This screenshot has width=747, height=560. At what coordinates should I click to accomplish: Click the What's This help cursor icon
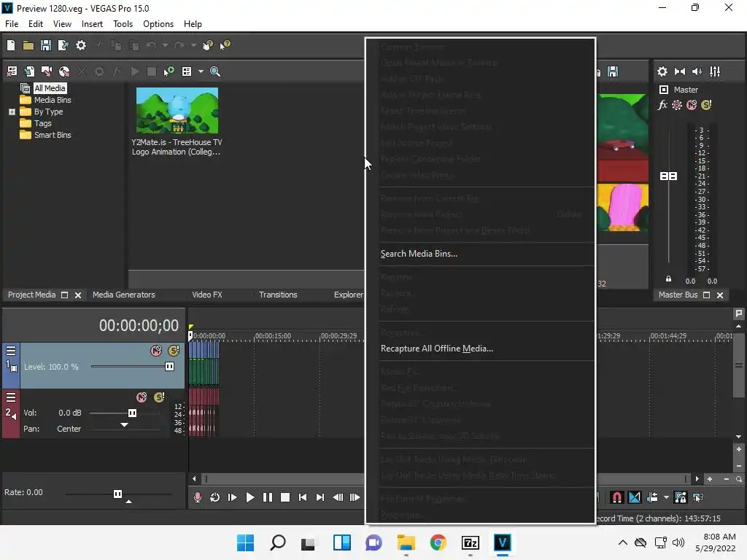[x=225, y=45]
